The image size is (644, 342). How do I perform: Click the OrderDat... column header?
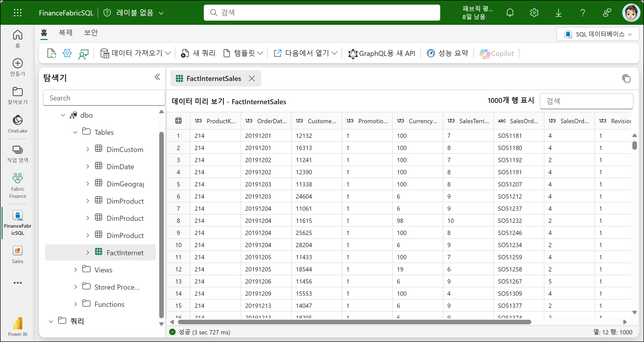(x=266, y=121)
